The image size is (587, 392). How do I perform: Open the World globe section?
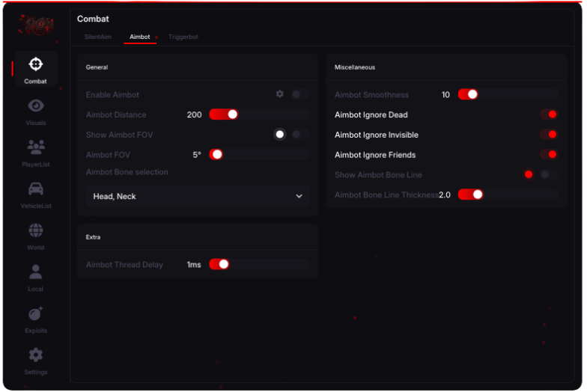tap(36, 236)
